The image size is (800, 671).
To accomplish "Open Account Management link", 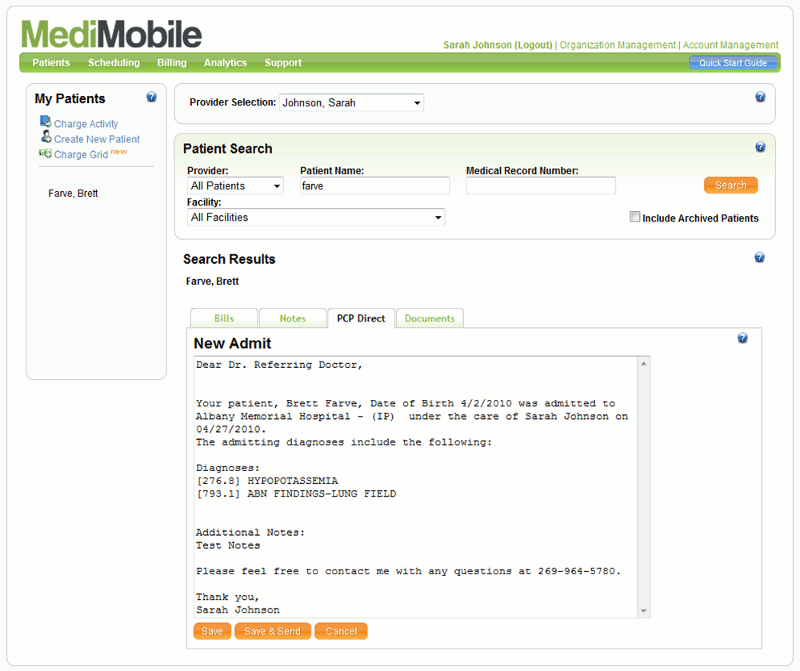I will (730, 45).
